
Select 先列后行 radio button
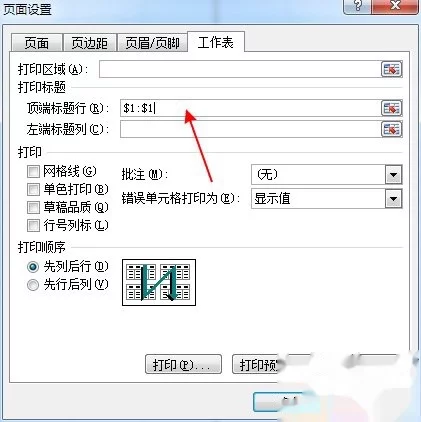[x=33, y=267]
